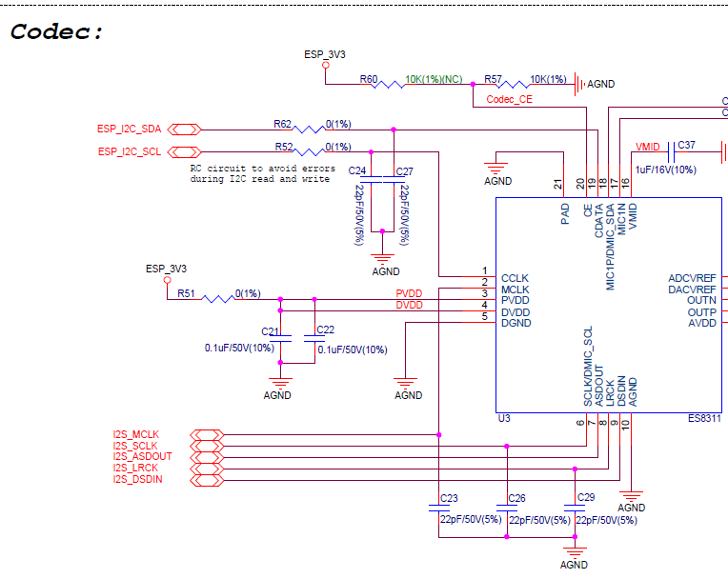Click the DACVREF pin name
The image size is (728, 579).
(692, 289)
